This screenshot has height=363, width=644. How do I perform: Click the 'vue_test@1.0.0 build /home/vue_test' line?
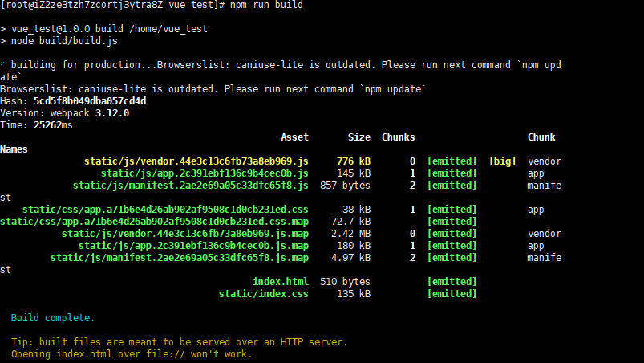point(109,29)
